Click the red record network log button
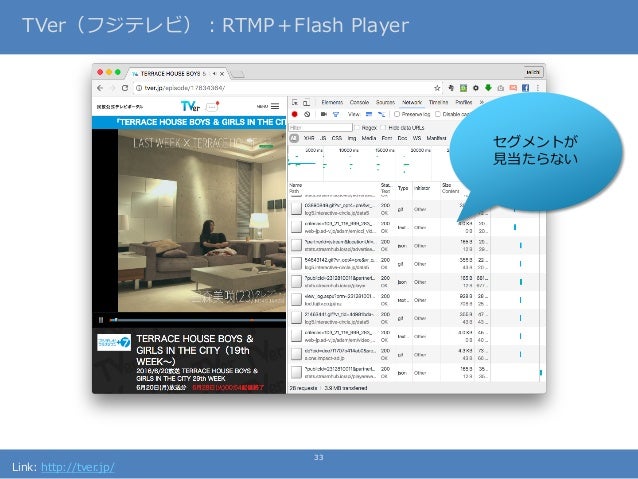 [295, 114]
